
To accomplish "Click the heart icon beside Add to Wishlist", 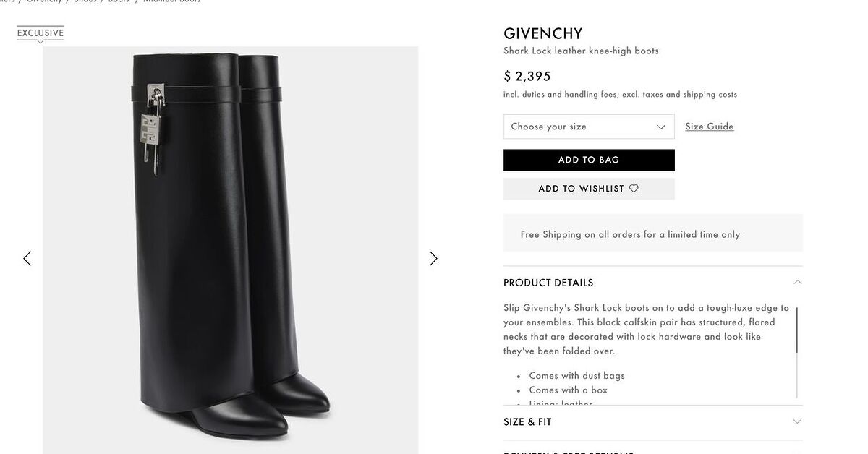I will pyautogui.click(x=634, y=189).
